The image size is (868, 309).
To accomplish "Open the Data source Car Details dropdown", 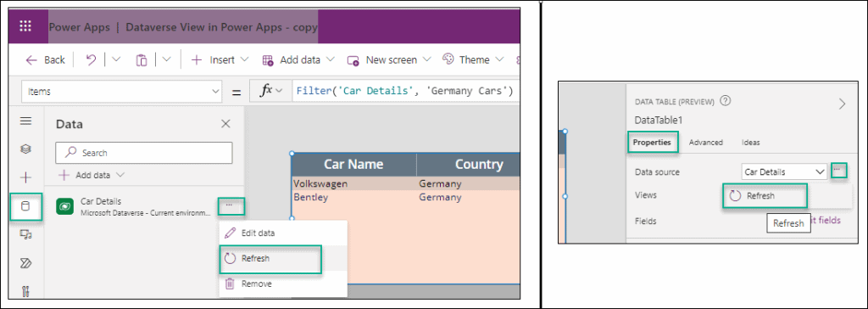I will coord(784,172).
